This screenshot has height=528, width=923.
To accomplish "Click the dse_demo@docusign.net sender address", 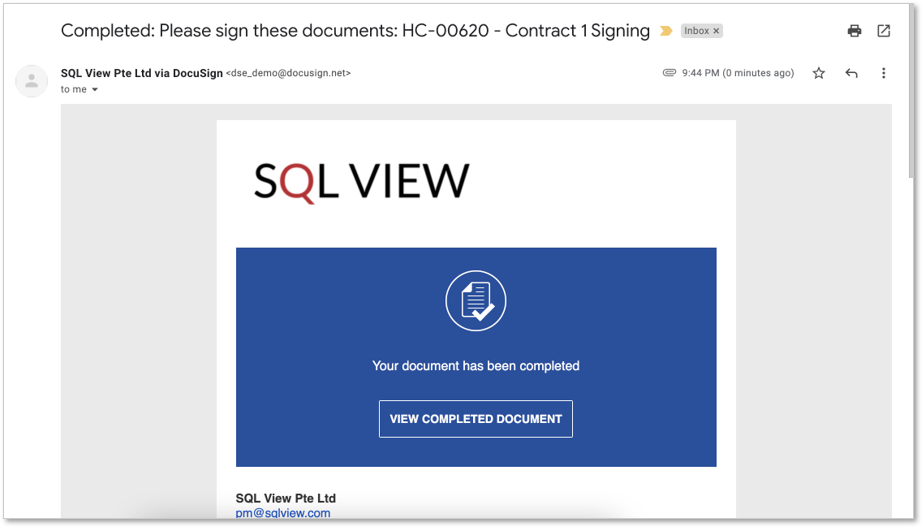I will (x=288, y=73).
